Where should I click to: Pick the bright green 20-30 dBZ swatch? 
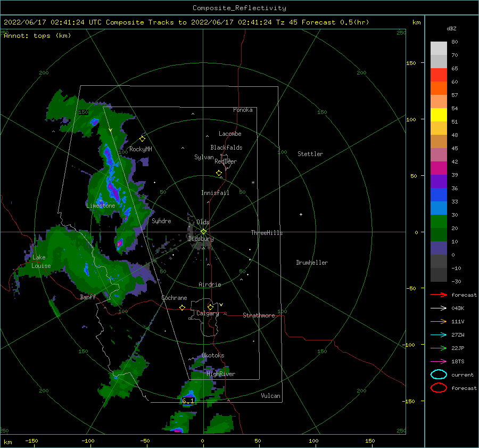439,222
